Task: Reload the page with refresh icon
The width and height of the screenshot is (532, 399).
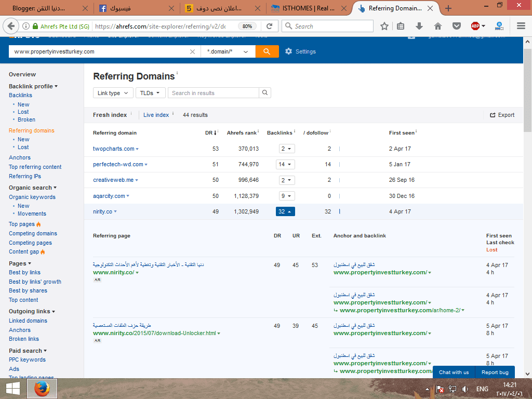Action: (270, 26)
